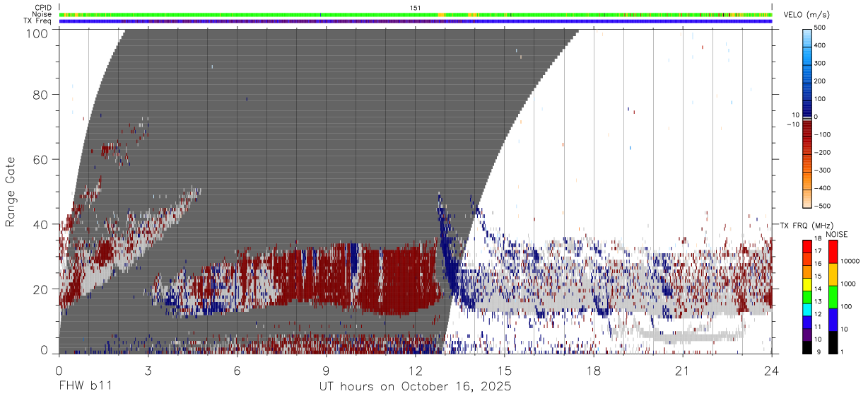Screen dimensions: 868x401
Task: Click the velocity color scale bar
Action: point(808,117)
